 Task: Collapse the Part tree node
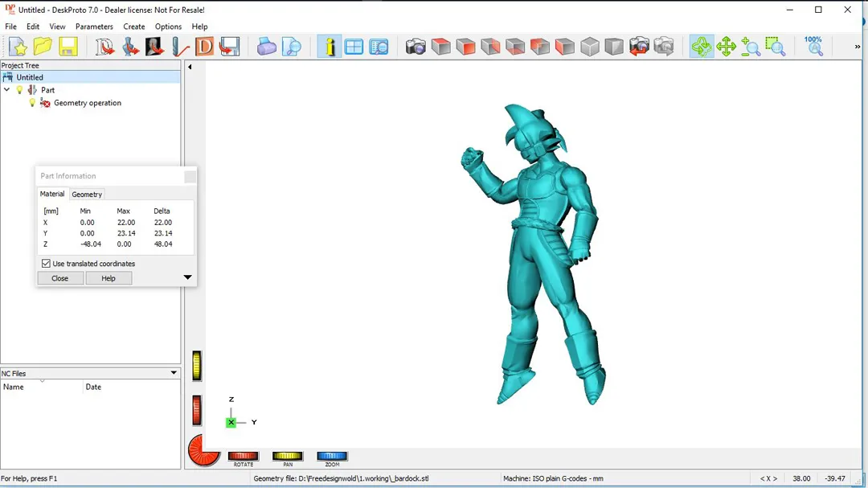6,90
